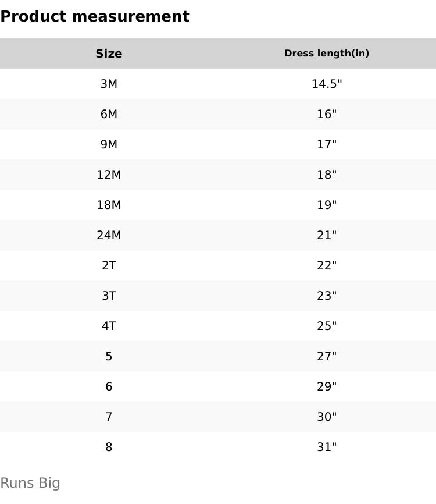Image resolution: width=436 pixels, height=504 pixels.
Task: Select the 3T size cell
Action: coord(109,296)
